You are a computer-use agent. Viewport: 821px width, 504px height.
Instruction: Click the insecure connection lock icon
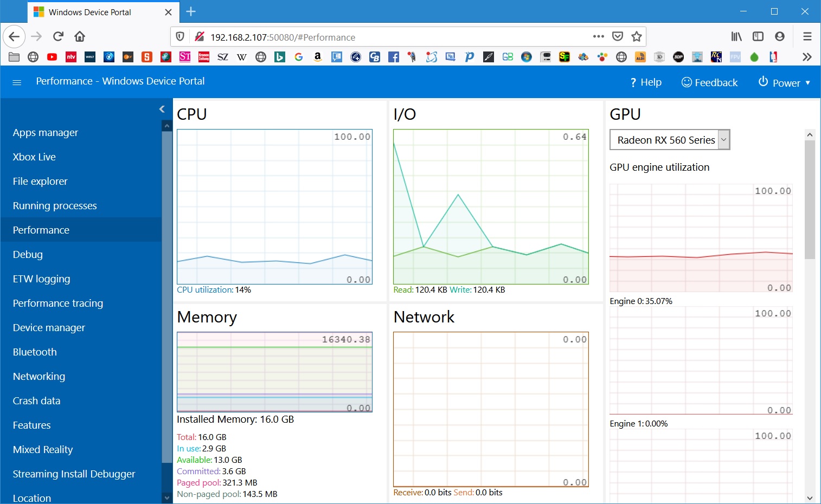[199, 37]
